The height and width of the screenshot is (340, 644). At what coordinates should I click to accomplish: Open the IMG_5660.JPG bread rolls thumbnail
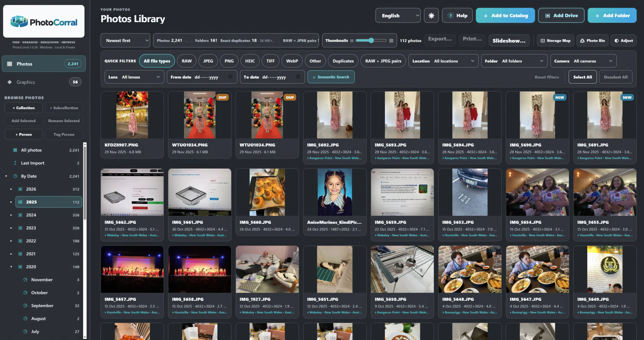click(267, 192)
